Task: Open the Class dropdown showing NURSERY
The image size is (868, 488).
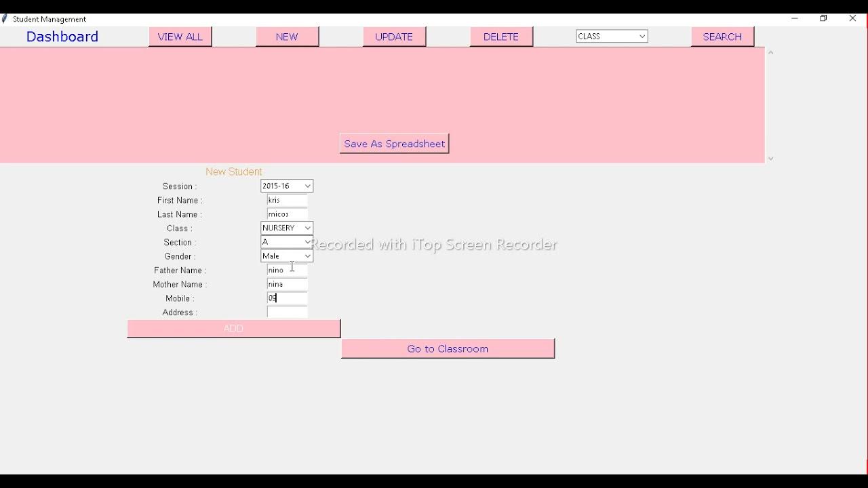Action: click(287, 228)
